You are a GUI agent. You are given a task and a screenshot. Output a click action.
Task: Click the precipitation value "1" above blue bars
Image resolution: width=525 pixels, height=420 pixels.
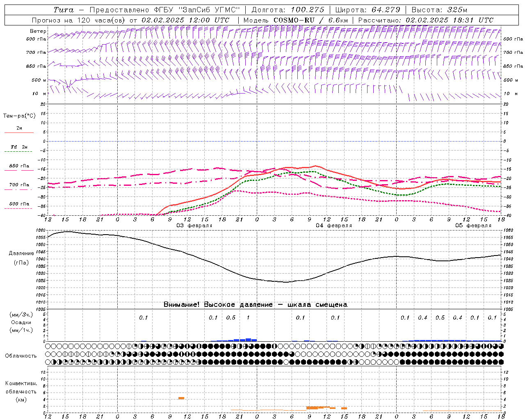click(x=248, y=318)
